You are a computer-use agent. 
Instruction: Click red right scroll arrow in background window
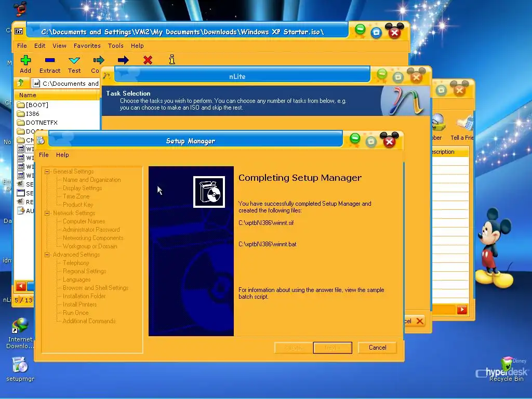tap(462, 310)
